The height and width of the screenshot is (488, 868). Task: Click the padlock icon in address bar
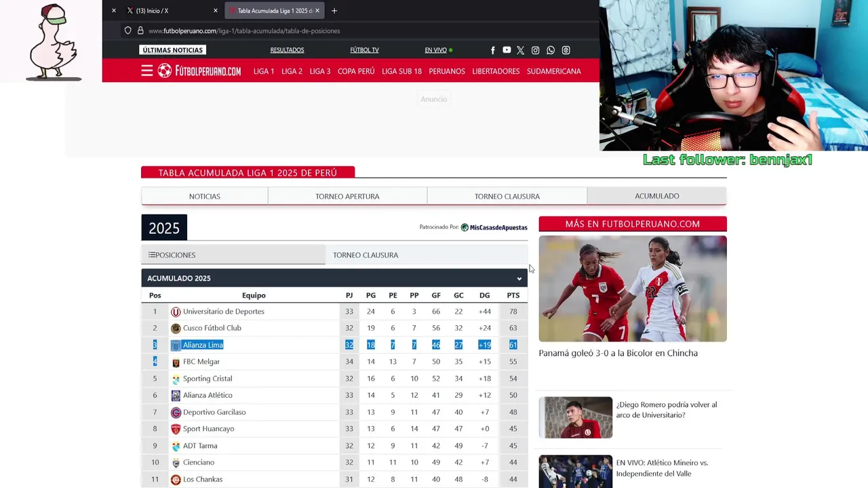pyautogui.click(x=140, y=30)
